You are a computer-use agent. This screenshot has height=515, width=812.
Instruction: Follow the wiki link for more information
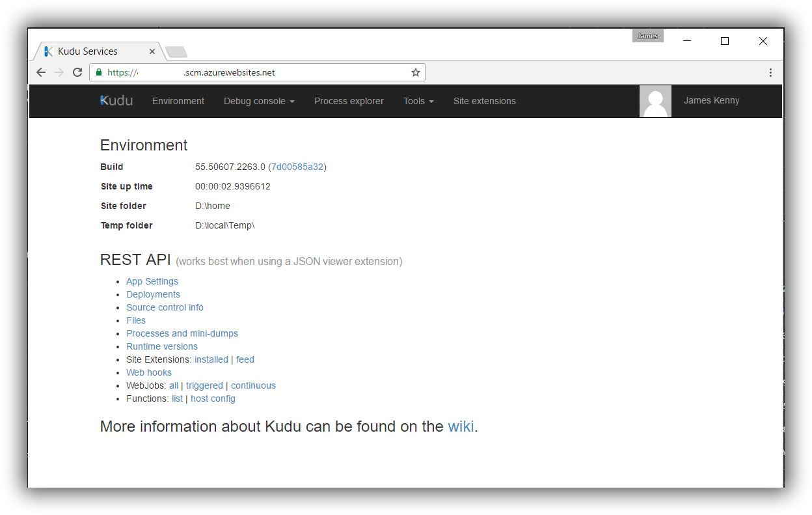pyautogui.click(x=461, y=426)
